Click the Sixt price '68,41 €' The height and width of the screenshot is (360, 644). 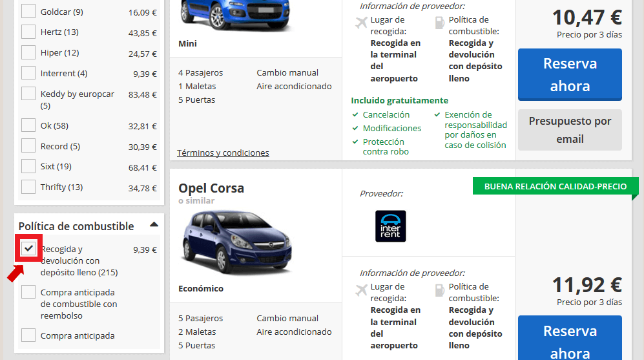[x=143, y=167]
